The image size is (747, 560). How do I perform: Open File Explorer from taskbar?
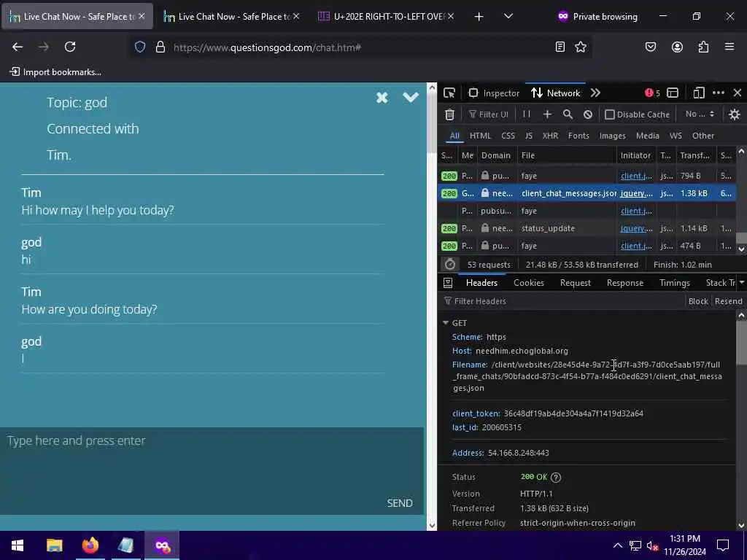pos(54,545)
